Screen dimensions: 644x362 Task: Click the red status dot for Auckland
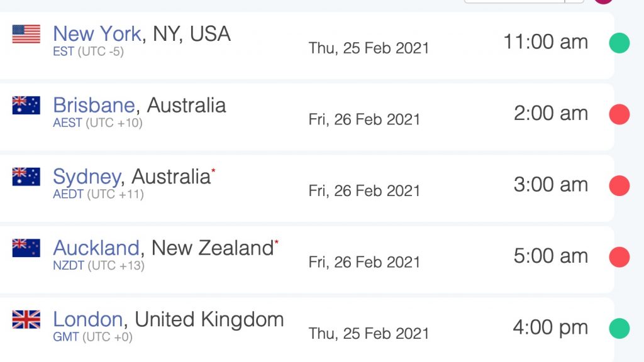[619, 257]
